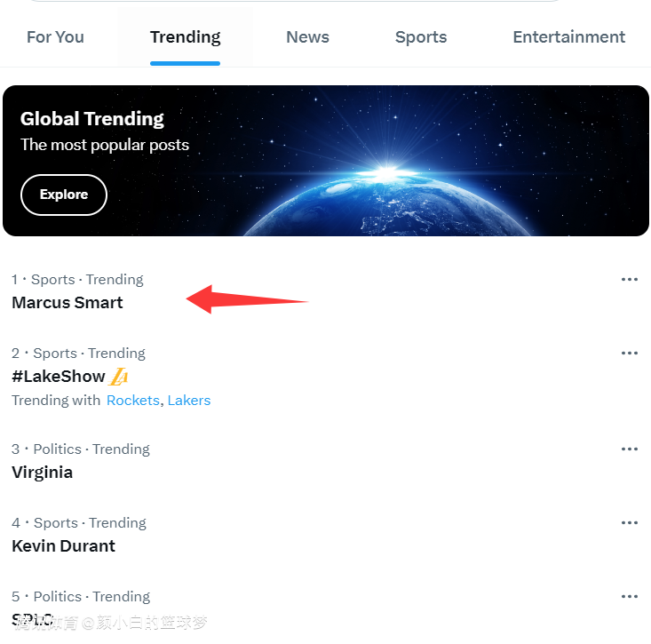
Task: Click the Lakers emoji beside #LakeShow
Action: click(120, 377)
